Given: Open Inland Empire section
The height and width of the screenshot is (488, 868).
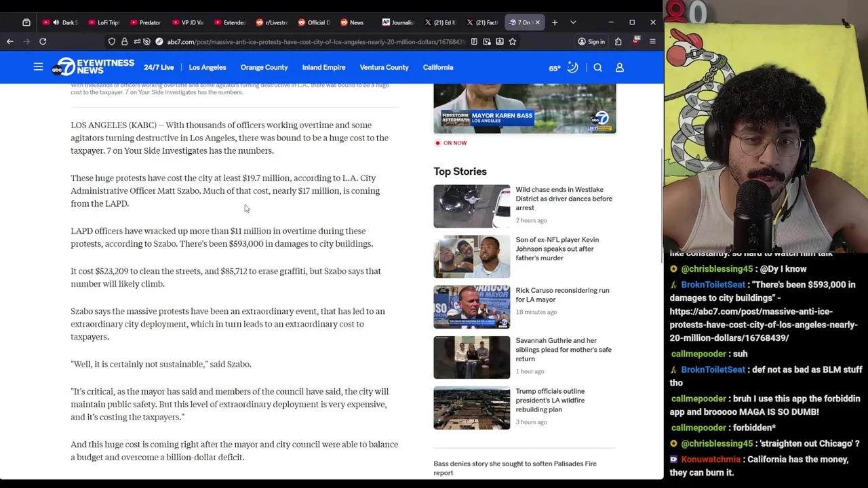Looking at the screenshot, I should 323,67.
